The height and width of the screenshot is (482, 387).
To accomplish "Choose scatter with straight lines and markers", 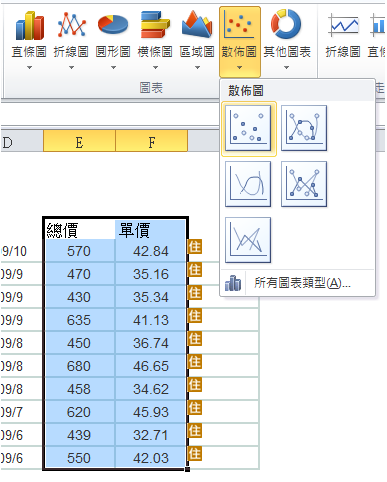I will tap(304, 184).
